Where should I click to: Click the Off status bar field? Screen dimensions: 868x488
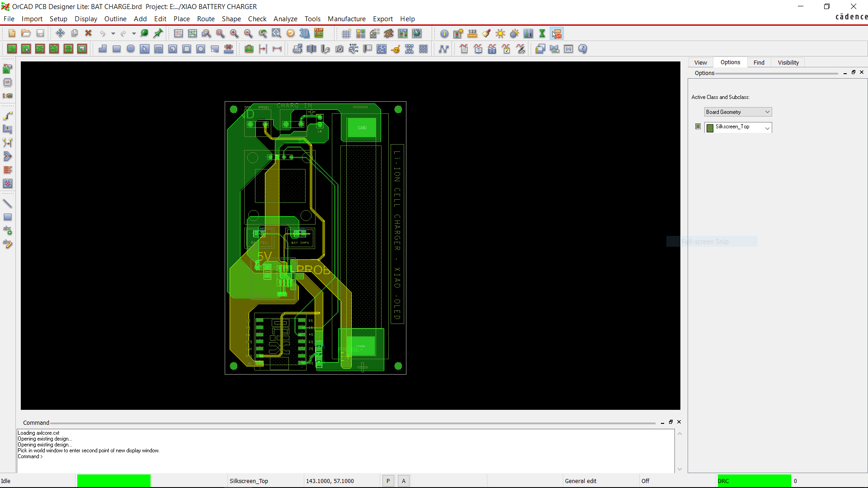click(678, 481)
